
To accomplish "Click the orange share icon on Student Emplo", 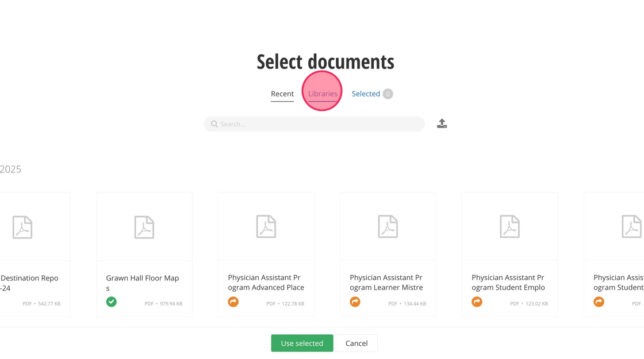I will click(x=477, y=302).
